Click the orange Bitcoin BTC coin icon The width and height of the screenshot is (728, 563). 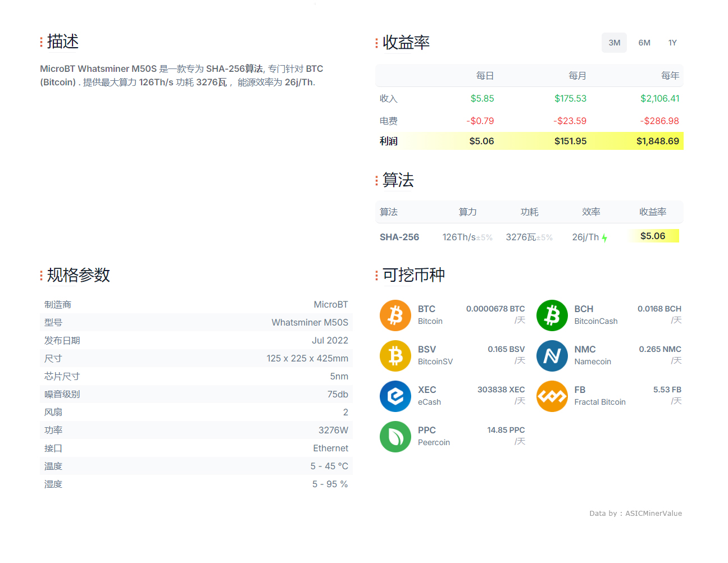click(x=395, y=315)
